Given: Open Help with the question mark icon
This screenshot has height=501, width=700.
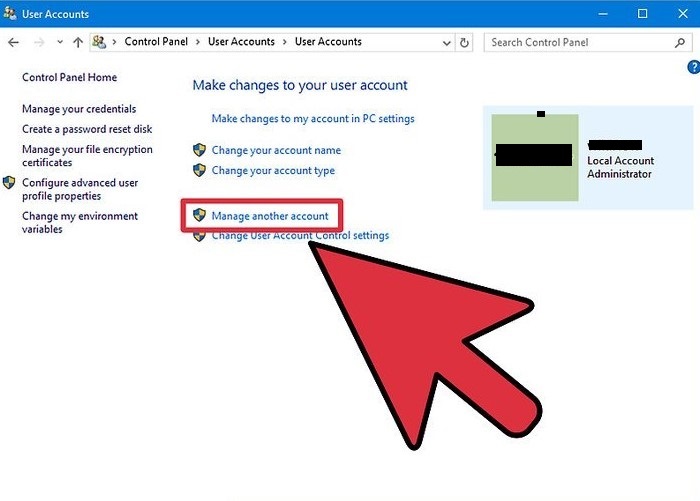Looking at the screenshot, I should (x=694, y=67).
